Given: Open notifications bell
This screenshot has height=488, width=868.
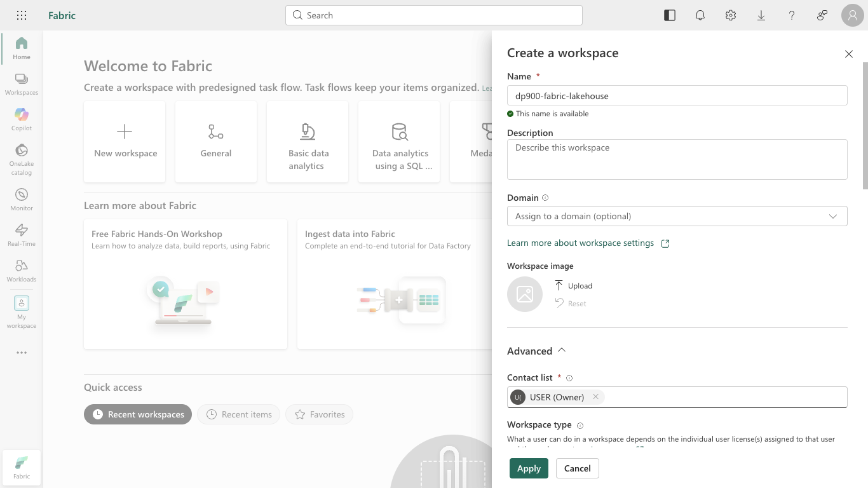Looking at the screenshot, I should pos(700,15).
